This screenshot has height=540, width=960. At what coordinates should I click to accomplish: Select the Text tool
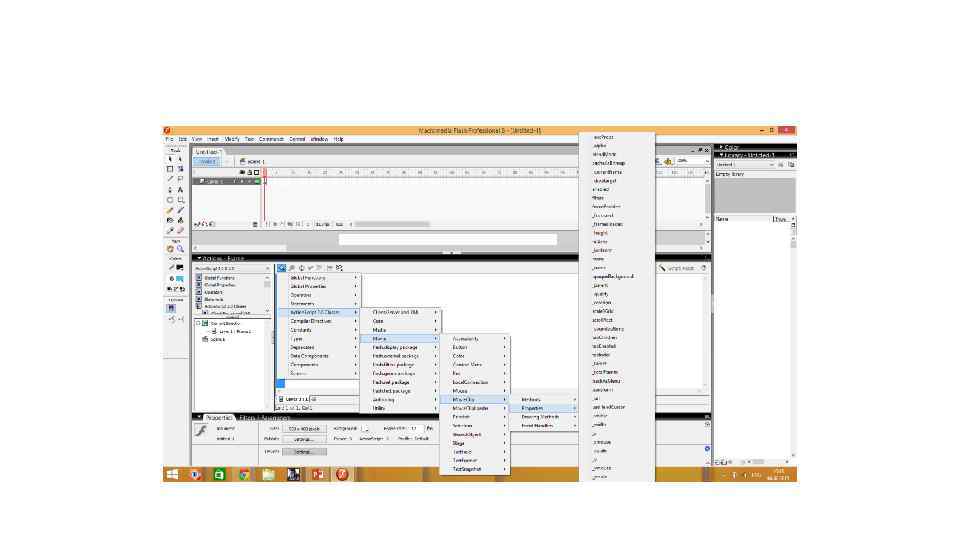click(x=181, y=190)
